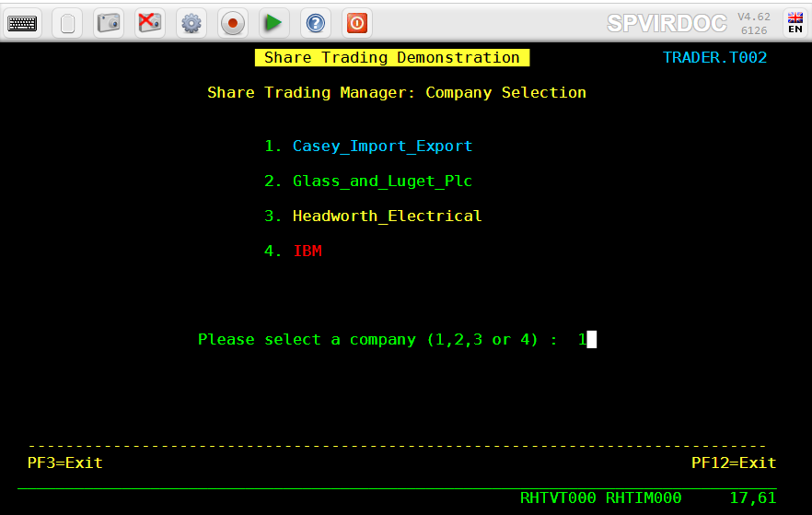Change language with the EN flag icon
812x515 pixels.
click(795, 23)
